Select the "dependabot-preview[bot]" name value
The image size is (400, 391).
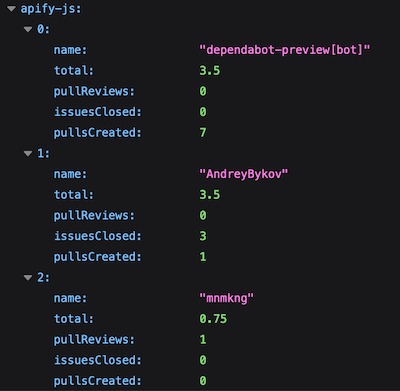tap(285, 50)
